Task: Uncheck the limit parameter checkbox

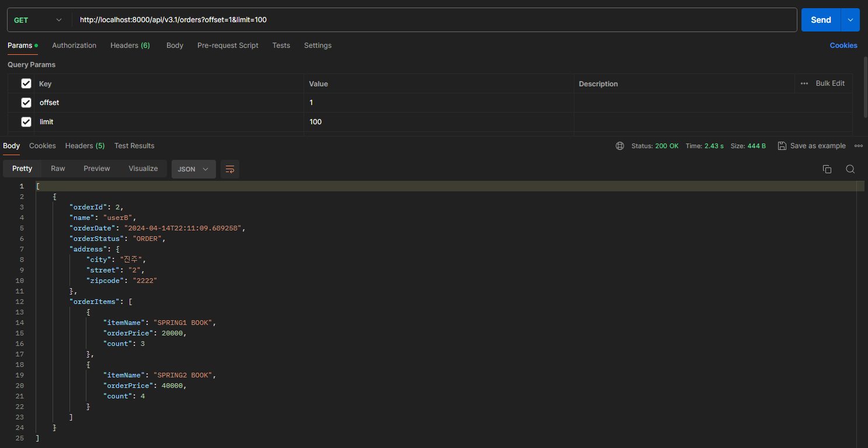Action: pyautogui.click(x=26, y=122)
